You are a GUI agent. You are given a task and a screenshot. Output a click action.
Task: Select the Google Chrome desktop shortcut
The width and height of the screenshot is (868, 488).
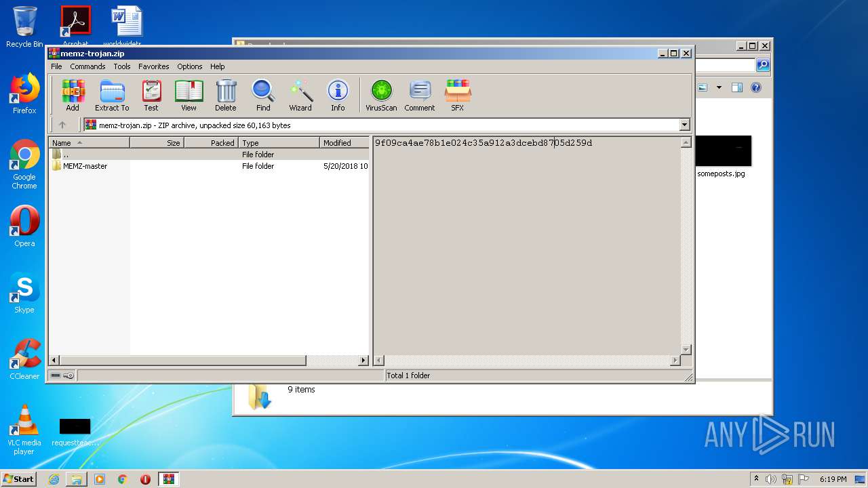coord(24,165)
